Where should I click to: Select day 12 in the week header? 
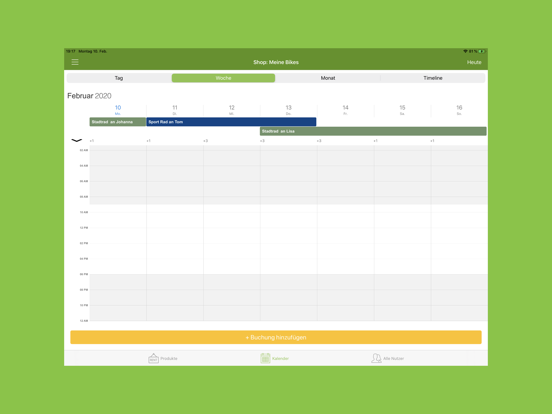click(232, 109)
